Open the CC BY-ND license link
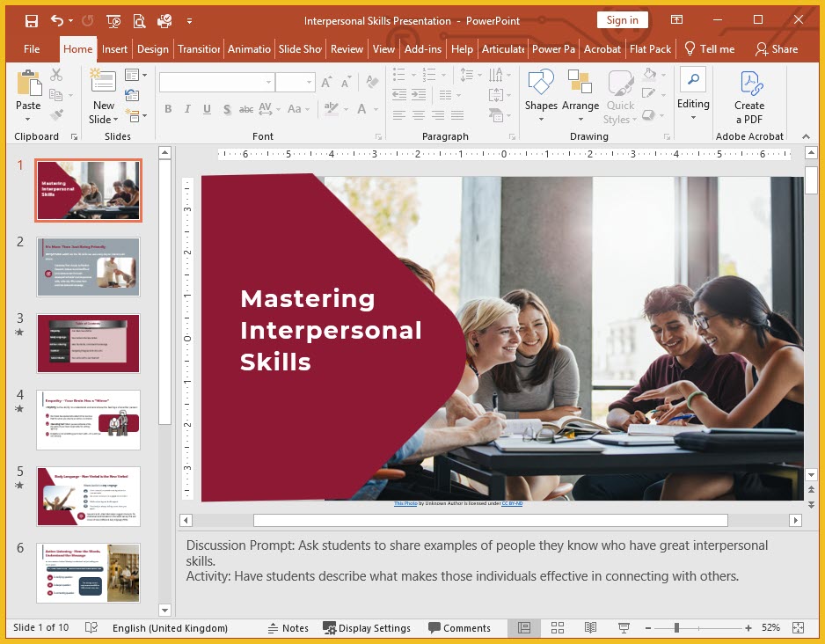825x644 pixels. tap(512, 503)
